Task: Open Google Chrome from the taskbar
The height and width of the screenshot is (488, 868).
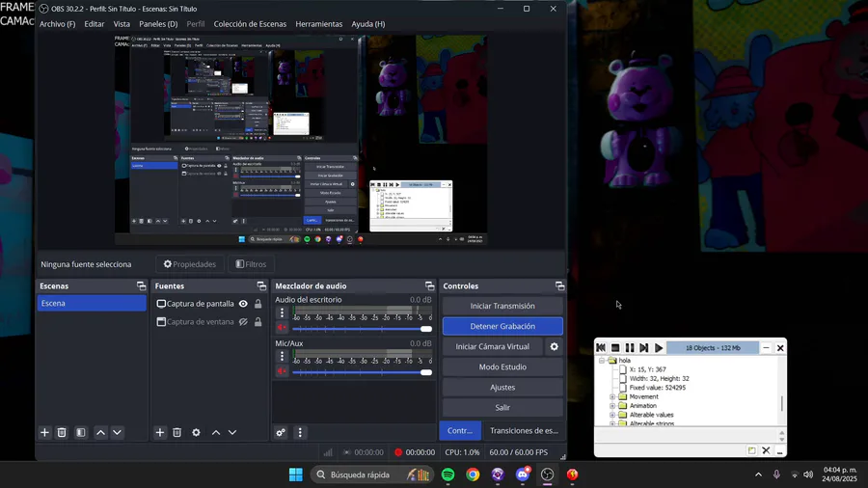Action: pos(473,474)
